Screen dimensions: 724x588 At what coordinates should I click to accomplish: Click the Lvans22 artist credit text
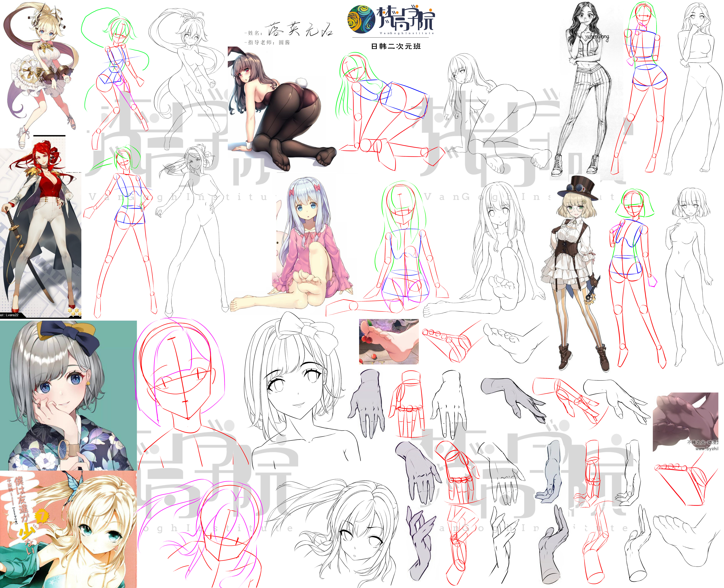pos(9,315)
